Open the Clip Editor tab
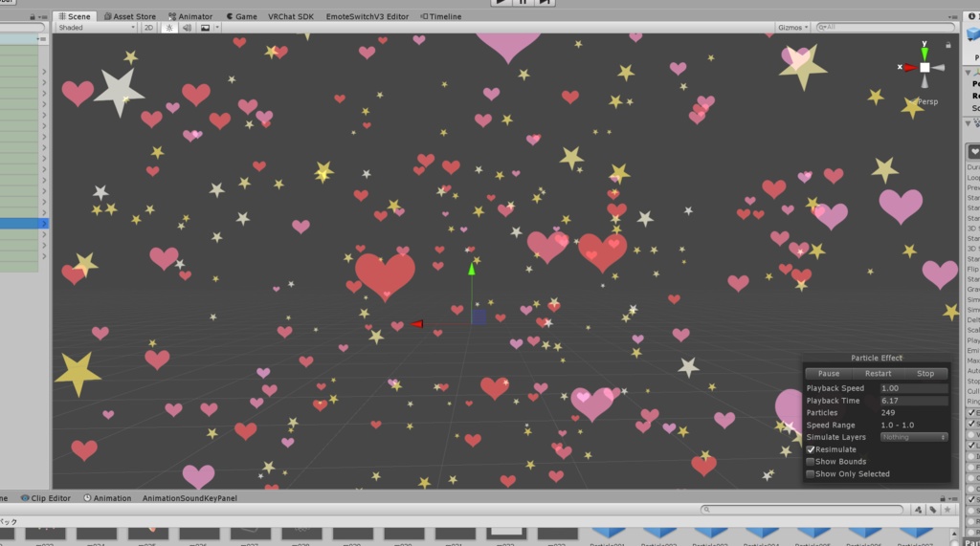Viewport: 980px width, 546px height. click(46, 498)
